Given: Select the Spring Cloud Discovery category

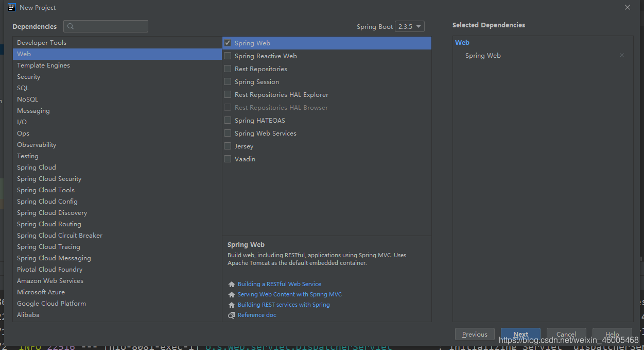Looking at the screenshot, I should tap(117, 213).
